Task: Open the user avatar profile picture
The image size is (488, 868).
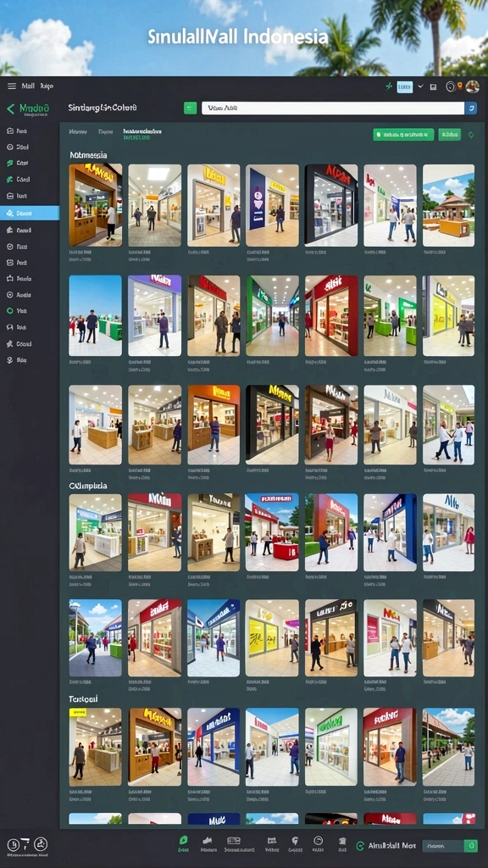Action: [472, 86]
